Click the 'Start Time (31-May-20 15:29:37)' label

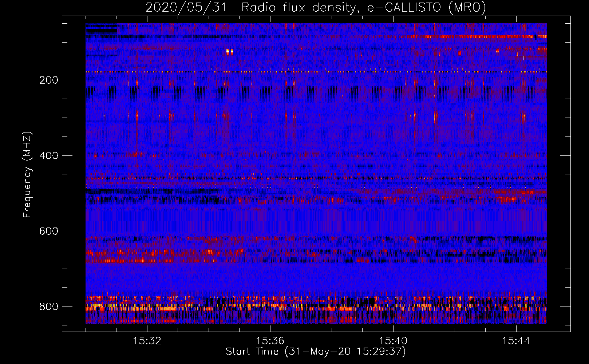pos(316,352)
